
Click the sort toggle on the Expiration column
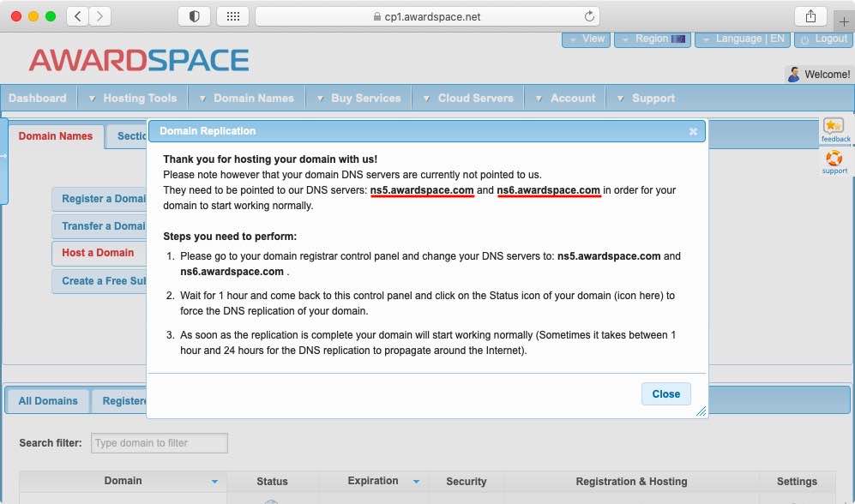tap(417, 482)
